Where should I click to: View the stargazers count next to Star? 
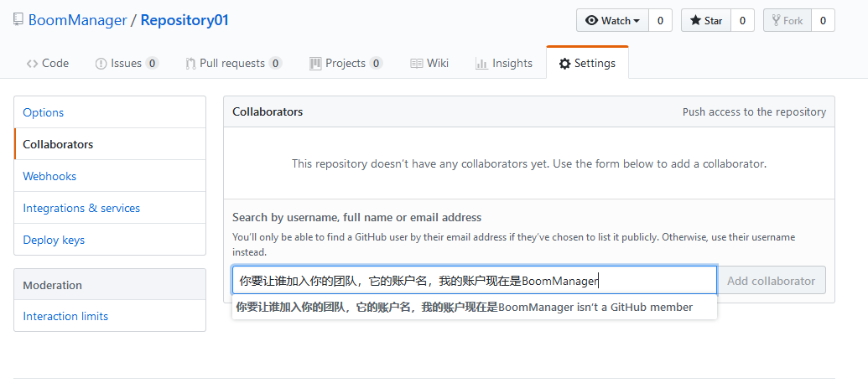(x=742, y=20)
